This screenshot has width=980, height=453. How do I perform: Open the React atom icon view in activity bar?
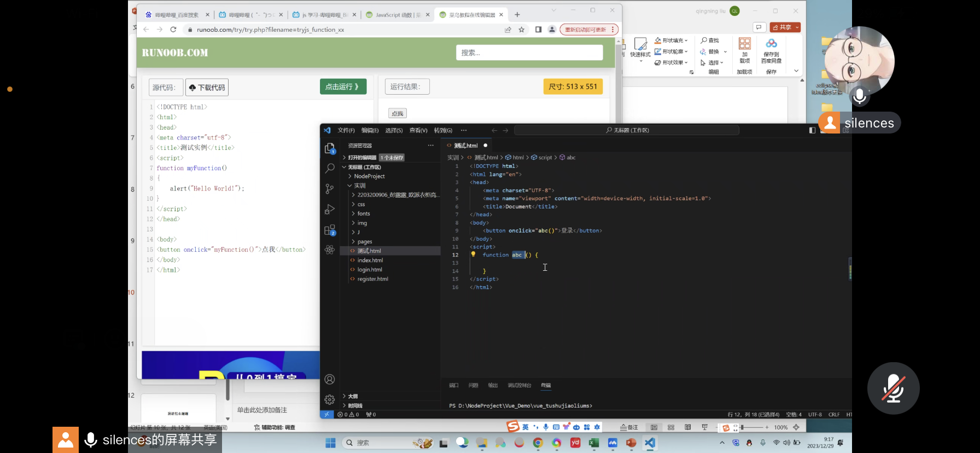(x=330, y=250)
